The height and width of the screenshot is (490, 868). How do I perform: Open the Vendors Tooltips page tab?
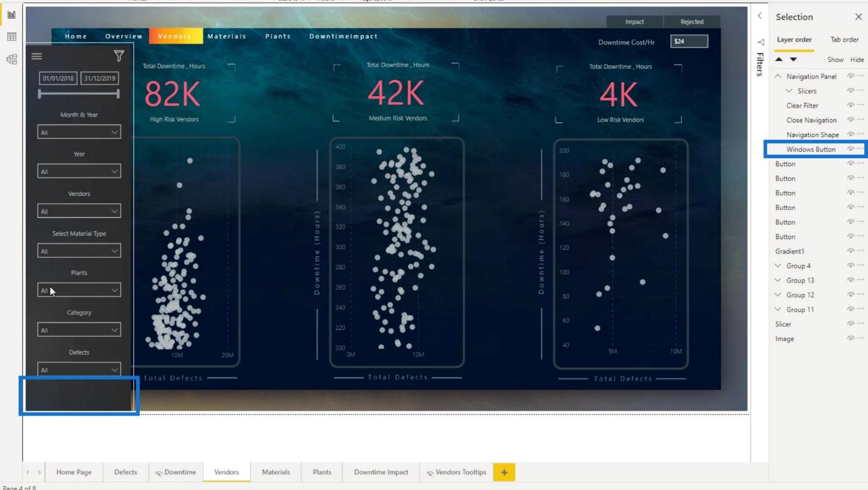(457, 472)
